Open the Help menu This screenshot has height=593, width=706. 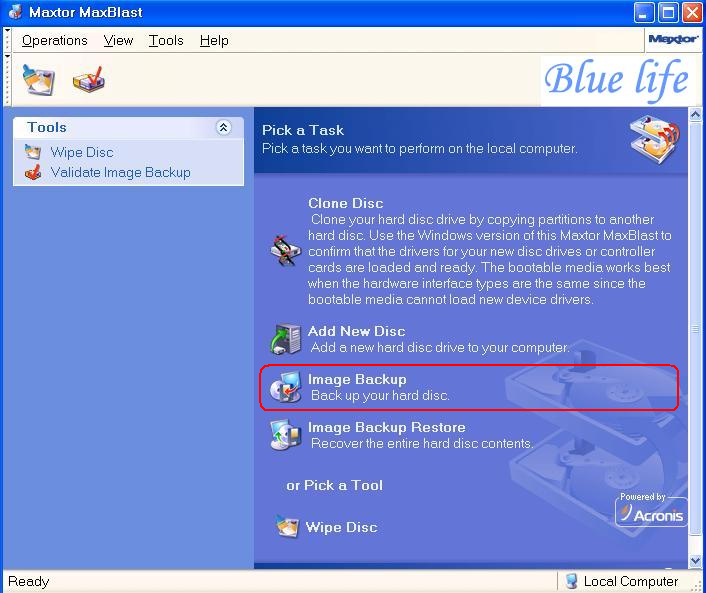click(x=214, y=41)
